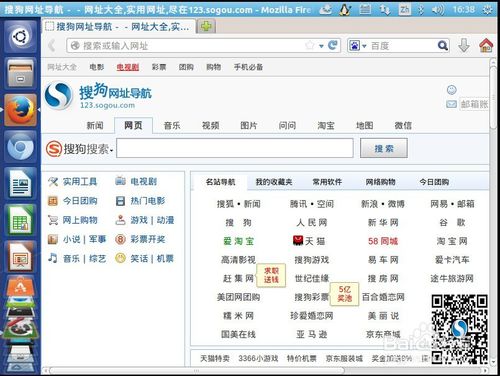This screenshot has width=500, height=376.
Task: Open the 途牛旅游网 link
Action: (x=452, y=278)
